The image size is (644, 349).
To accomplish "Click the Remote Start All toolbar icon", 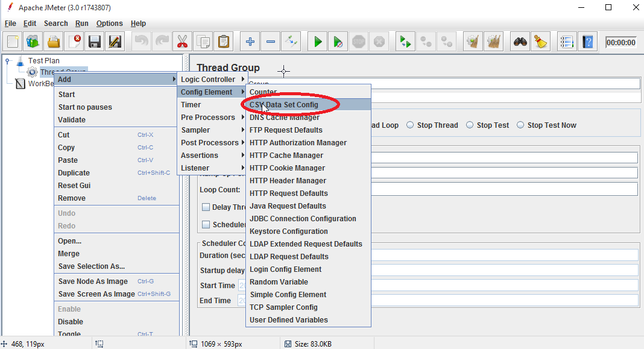I will (405, 42).
